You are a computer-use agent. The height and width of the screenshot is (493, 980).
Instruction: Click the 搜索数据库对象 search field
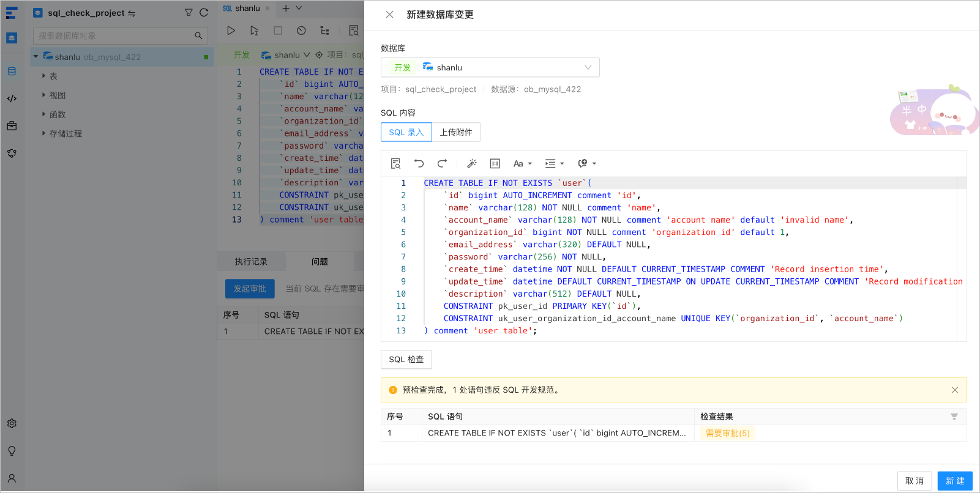pos(121,35)
